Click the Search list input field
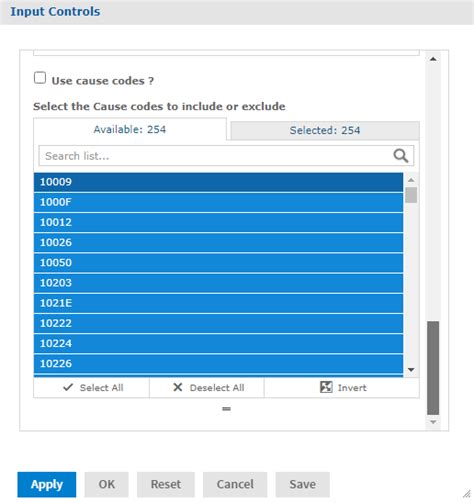 click(x=217, y=156)
